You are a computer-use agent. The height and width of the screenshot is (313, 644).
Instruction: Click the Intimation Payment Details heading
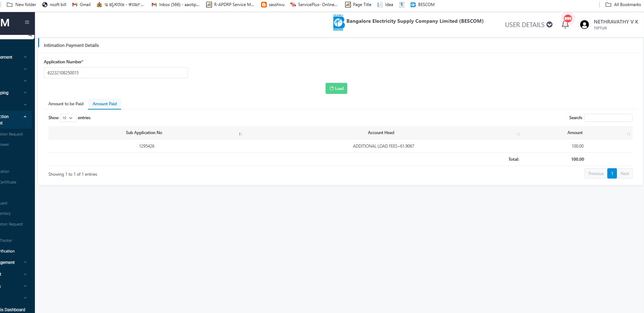click(x=71, y=46)
